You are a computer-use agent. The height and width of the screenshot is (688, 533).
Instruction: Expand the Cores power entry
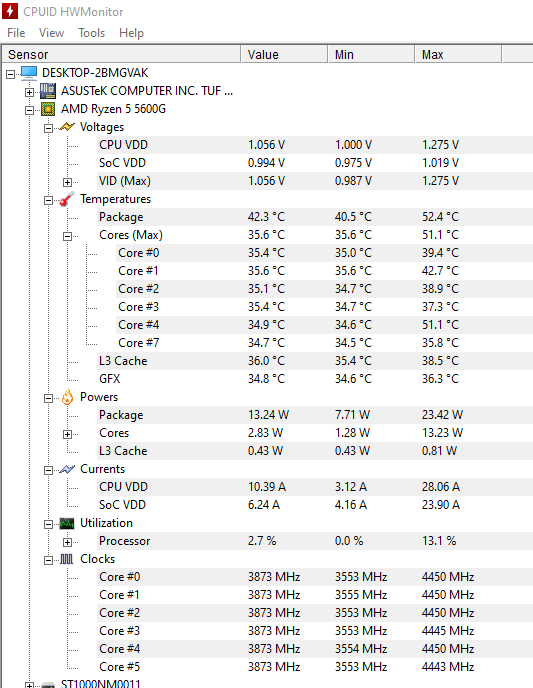tap(67, 434)
